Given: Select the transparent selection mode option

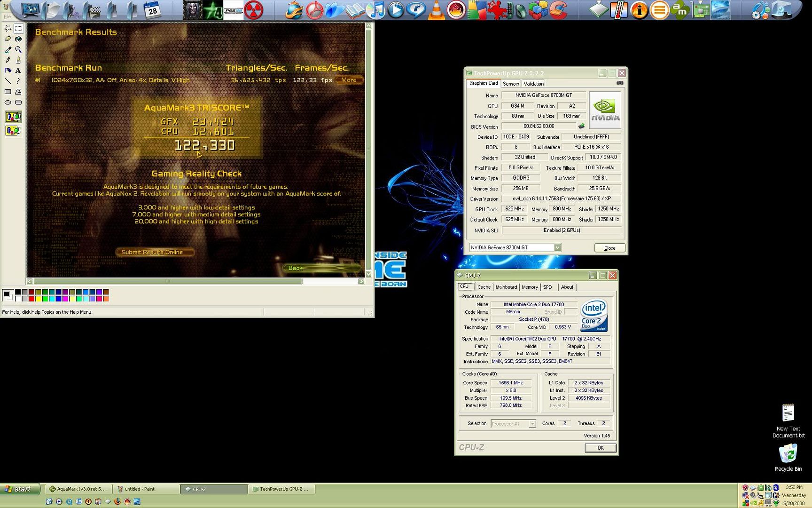Looking at the screenshot, I should (13, 130).
